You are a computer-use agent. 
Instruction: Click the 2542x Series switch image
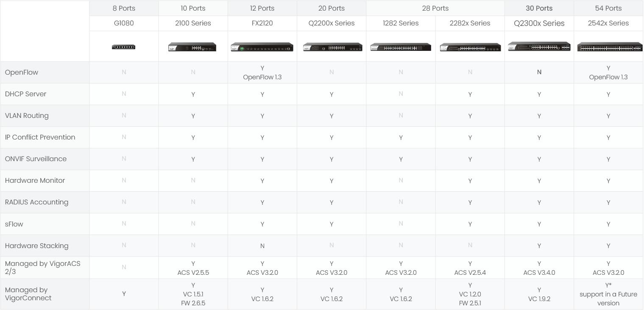(609, 47)
